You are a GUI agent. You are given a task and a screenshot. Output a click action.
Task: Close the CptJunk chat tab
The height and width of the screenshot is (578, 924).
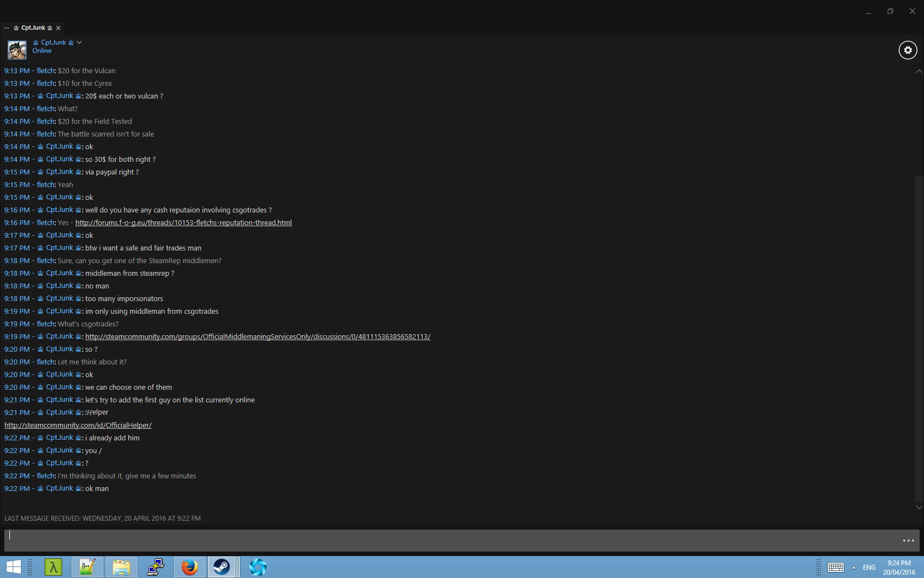click(58, 28)
